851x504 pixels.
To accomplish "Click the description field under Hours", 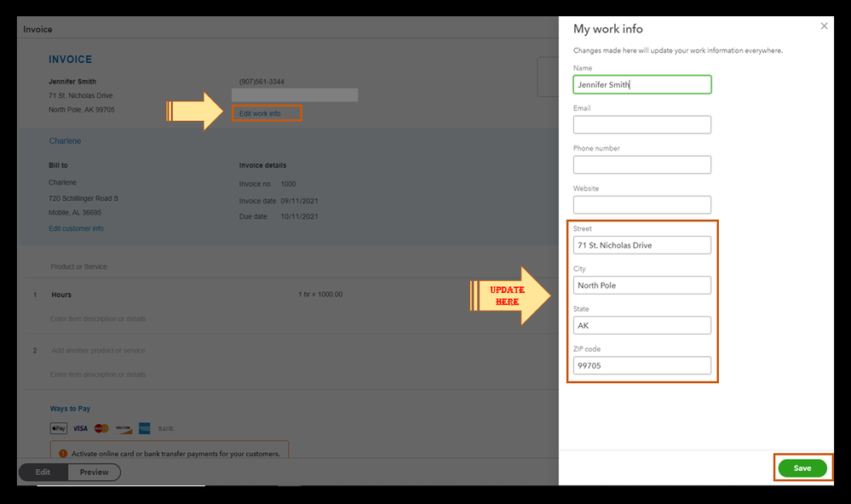I will [98, 319].
